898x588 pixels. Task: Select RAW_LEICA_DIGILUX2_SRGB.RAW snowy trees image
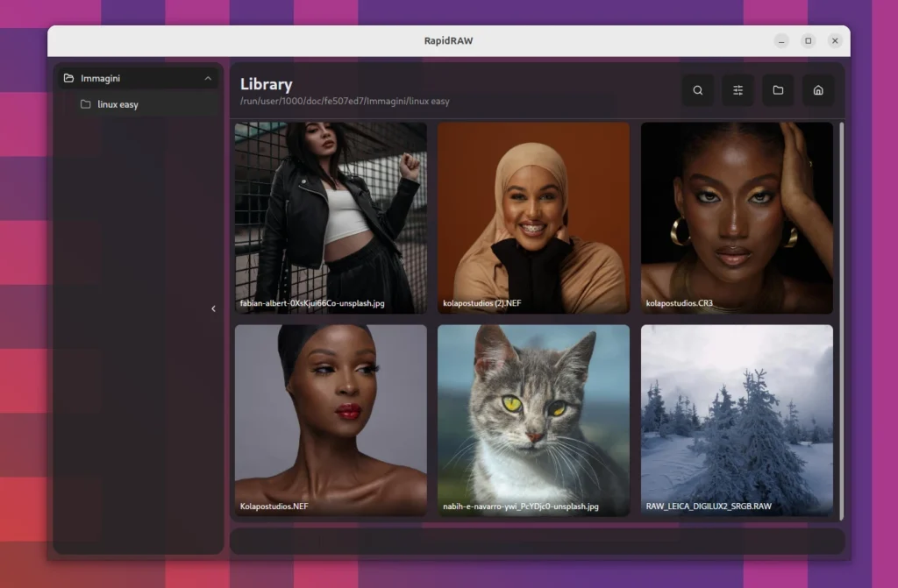(x=737, y=420)
